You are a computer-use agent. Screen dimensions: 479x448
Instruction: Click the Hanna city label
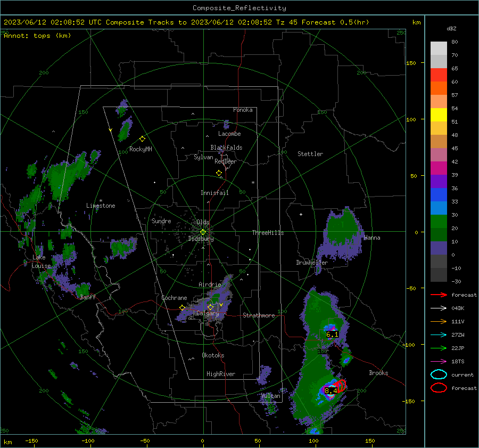[x=372, y=238]
